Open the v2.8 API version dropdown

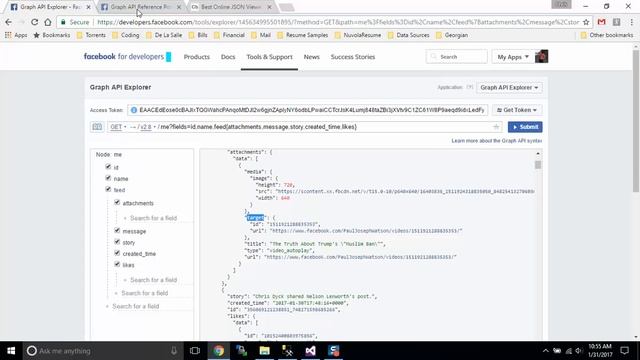pos(148,127)
